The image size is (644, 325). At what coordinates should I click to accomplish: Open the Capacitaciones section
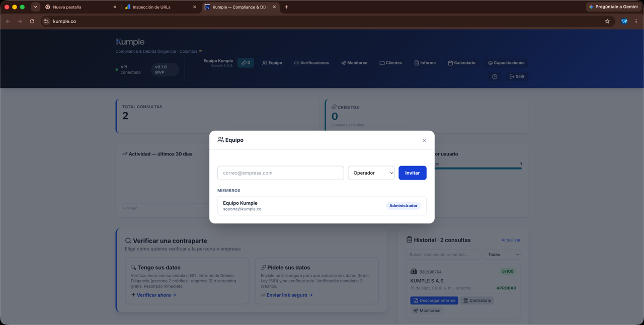click(506, 63)
